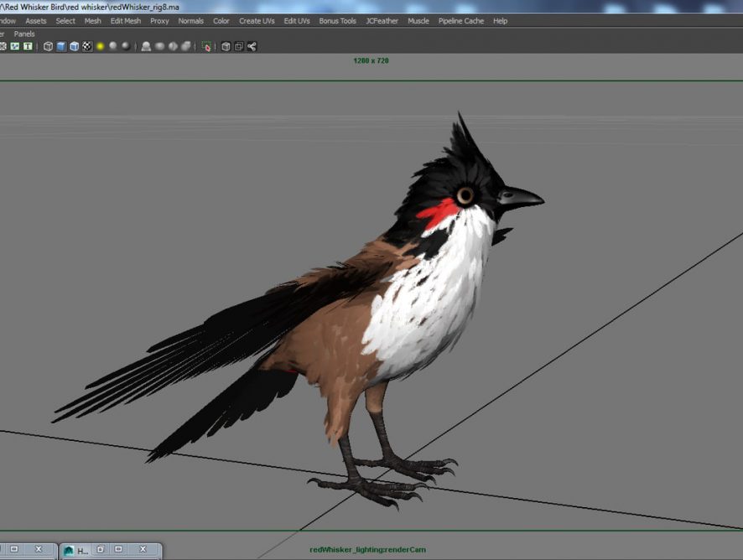The height and width of the screenshot is (560, 743).
Task: Select wireframe-on-shaded cube icon
Action: click(x=74, y=47)
